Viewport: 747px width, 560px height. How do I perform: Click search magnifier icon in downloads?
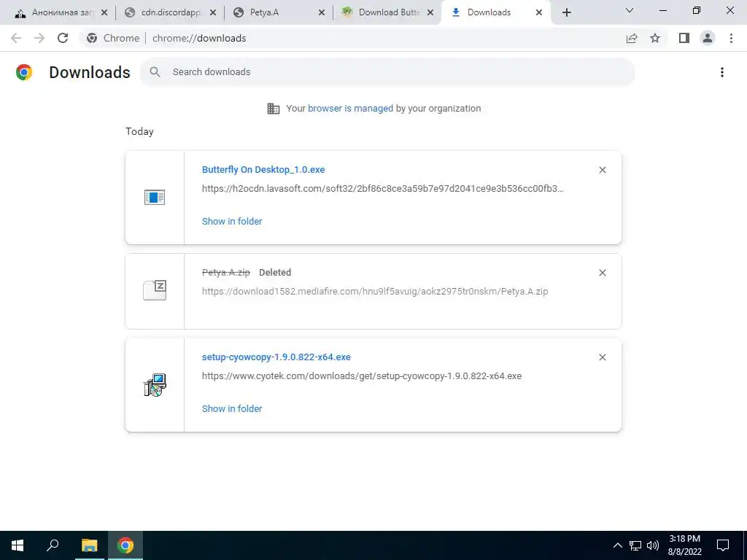(x=155, y=72)
